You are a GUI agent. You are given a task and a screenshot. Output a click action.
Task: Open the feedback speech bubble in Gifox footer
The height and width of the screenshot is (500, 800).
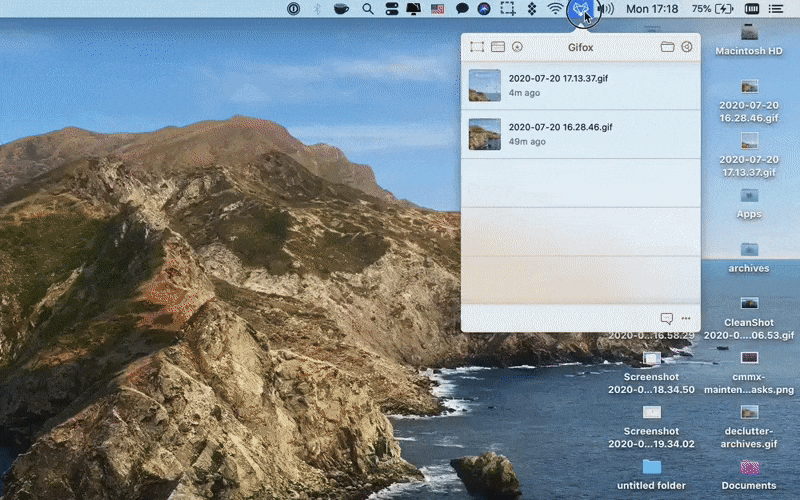(x=666, y=318)
